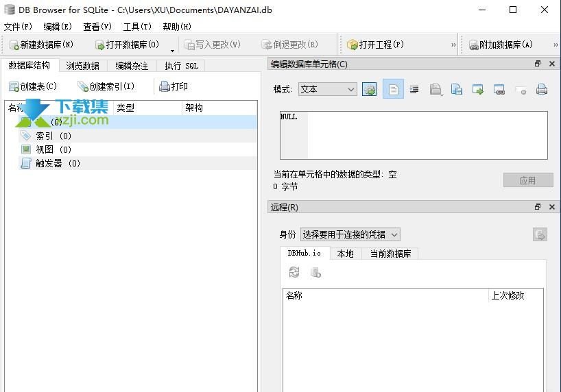Image resolution: width=561 pixels, height=392 pixels.
Task: Switch to the DBHub.io tab
Action: pos(305,254)
